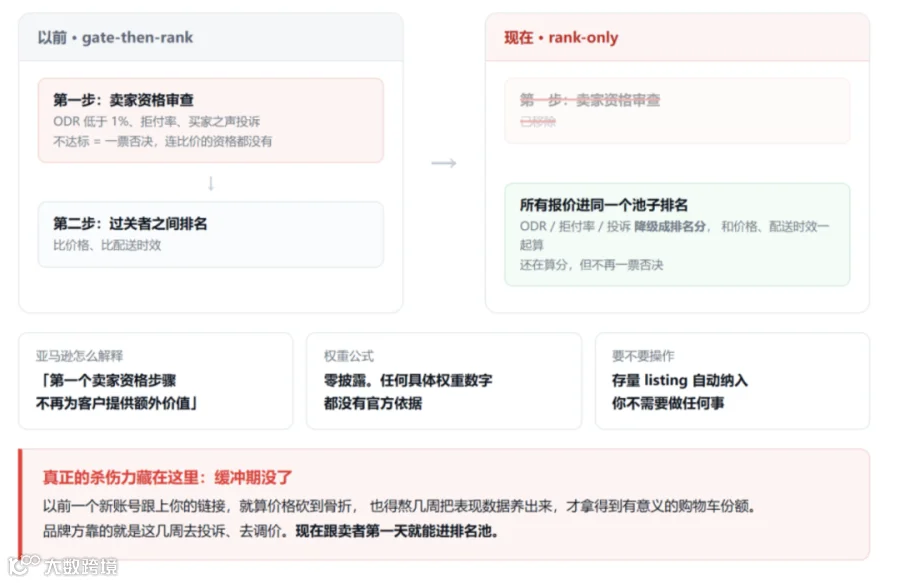Click the '权重公式' card label
Image resolution: width=900 pixels, height=583 pixels.
pos(348,356)
